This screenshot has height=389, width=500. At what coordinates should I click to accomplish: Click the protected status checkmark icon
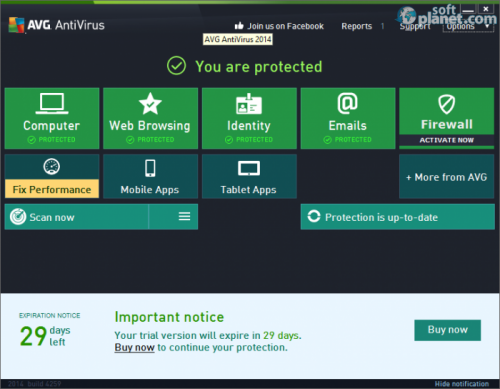pyautogui.click(x=176, y=66)
